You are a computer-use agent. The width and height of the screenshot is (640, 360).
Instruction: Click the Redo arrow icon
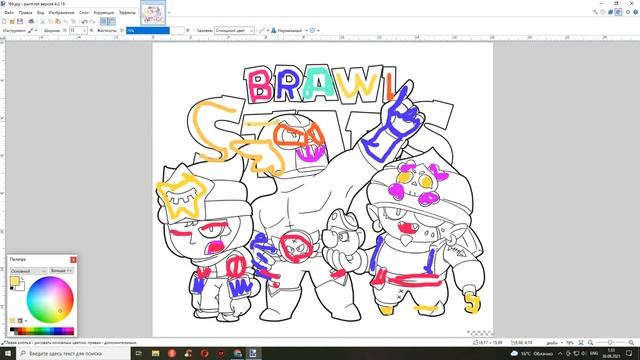click(x=93, y=22)
